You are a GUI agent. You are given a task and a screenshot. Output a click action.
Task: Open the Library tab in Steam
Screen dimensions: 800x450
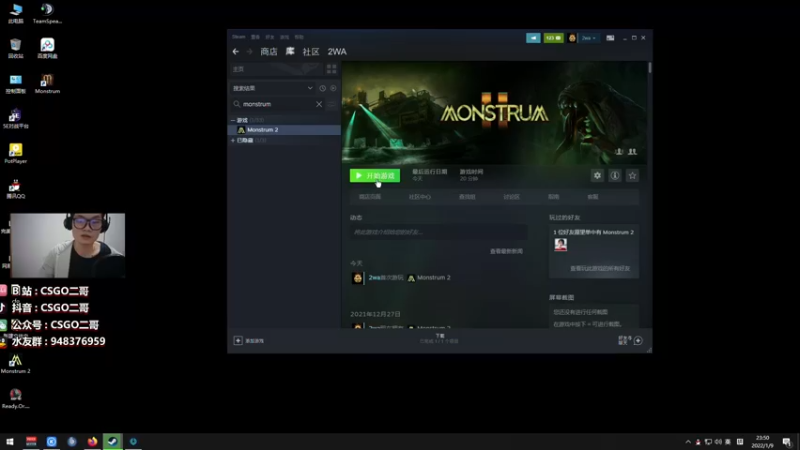pyautogui.click(x=290, y=52)
